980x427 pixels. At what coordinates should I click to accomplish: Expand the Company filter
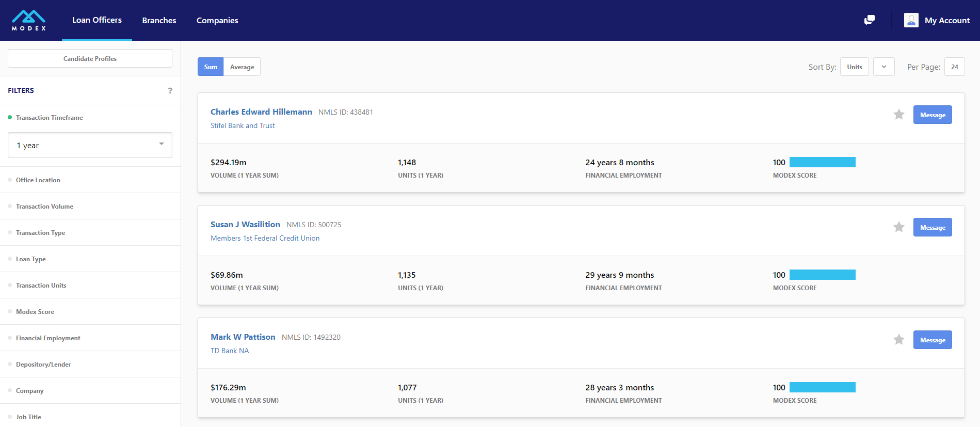pos(90,391)
